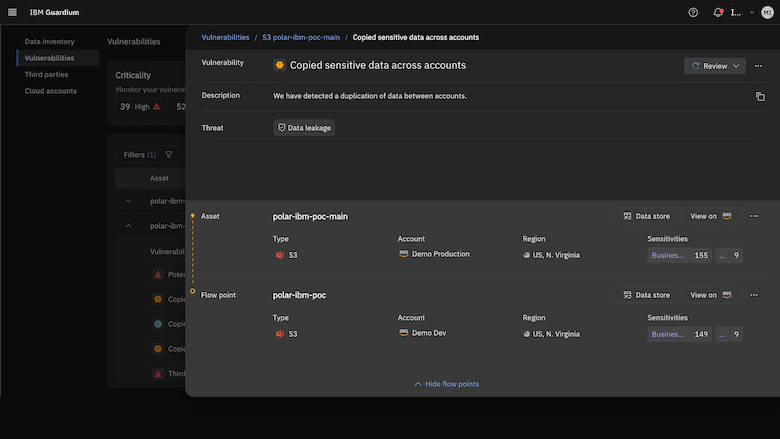The width and height of the screenshot is (780, 439).
Task: Open more options for polar-ibm-poc flow point
Action: [x=754, y=295]
